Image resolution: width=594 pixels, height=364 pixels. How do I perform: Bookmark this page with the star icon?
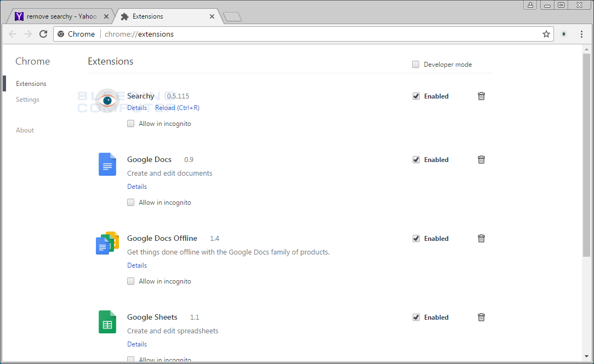(546, 33)
